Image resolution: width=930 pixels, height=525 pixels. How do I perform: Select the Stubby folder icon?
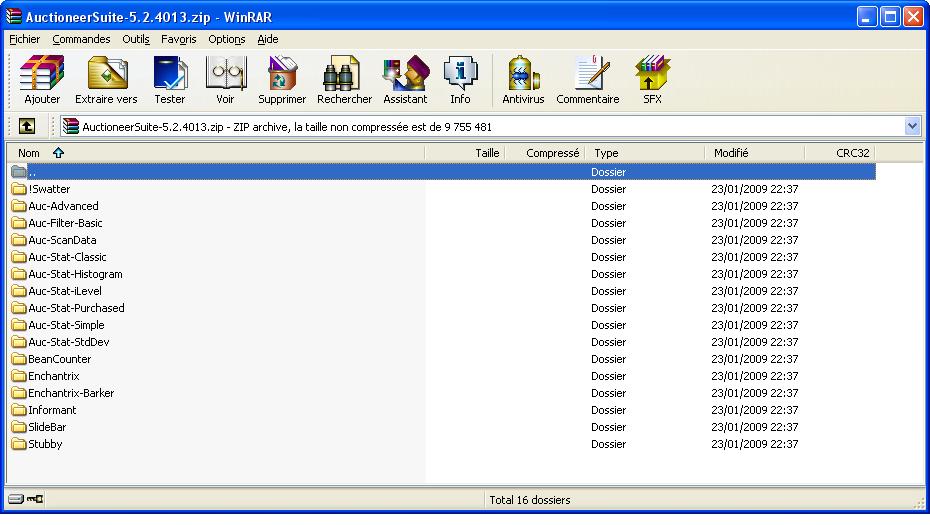point(19,444)
